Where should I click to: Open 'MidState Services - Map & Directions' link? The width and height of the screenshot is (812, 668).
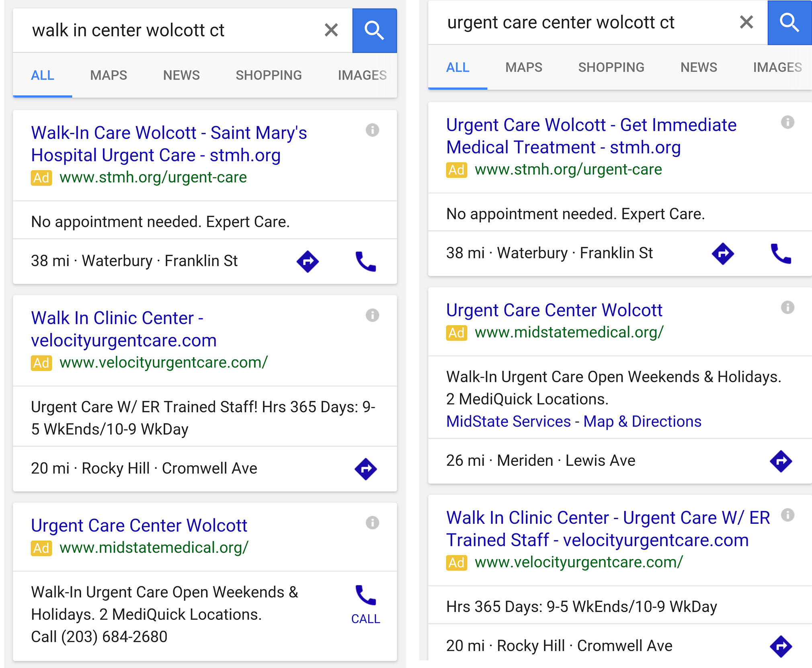574,421
